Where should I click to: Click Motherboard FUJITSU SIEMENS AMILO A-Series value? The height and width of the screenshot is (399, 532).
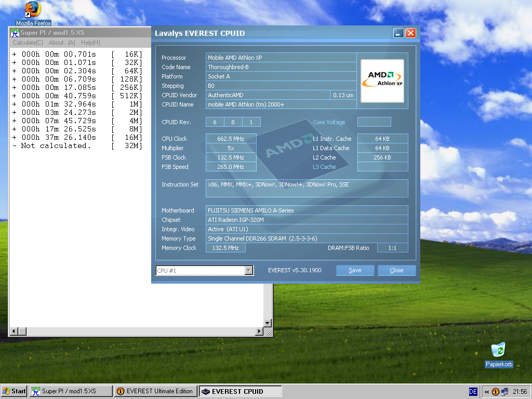[x=307, y=210]
